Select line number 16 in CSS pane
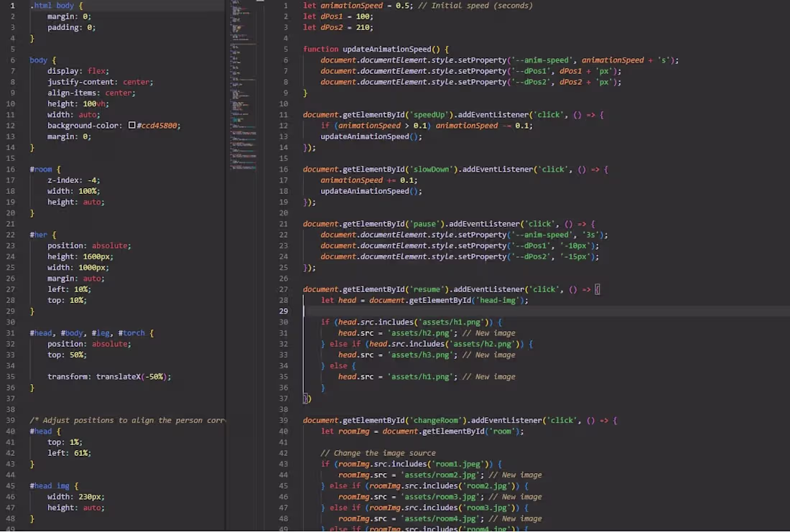 click(x=11, y=169)
